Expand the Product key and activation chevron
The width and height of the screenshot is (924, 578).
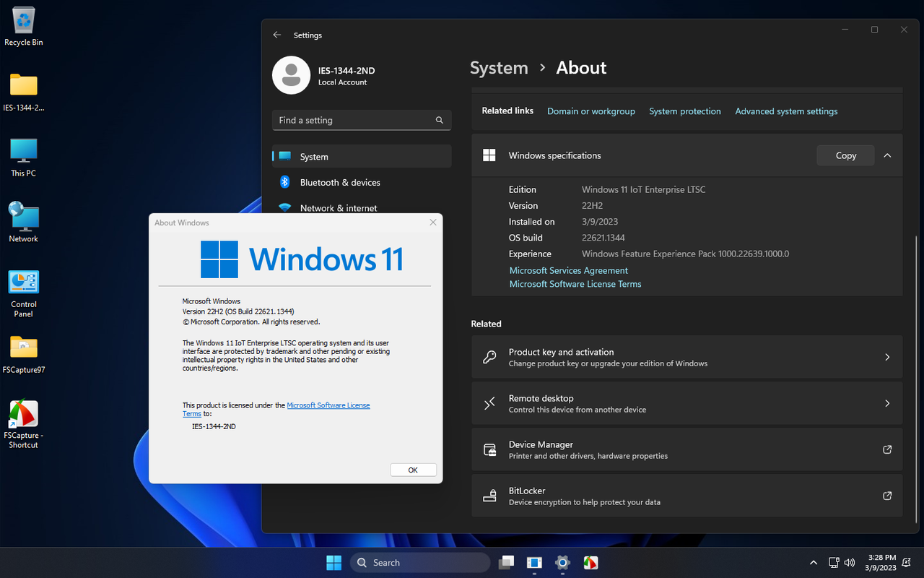pos(887,357)
